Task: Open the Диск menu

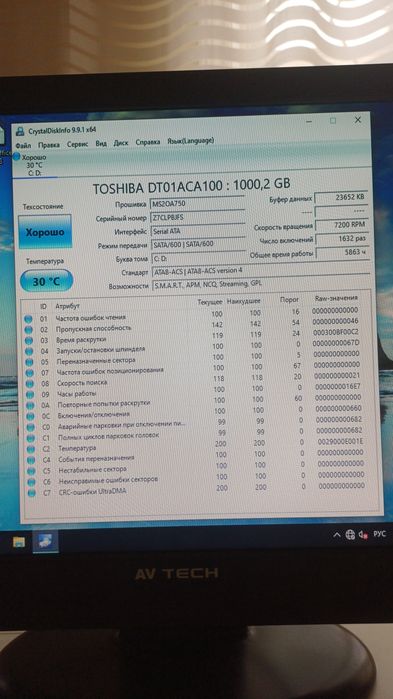Action: tap(121, 143)
